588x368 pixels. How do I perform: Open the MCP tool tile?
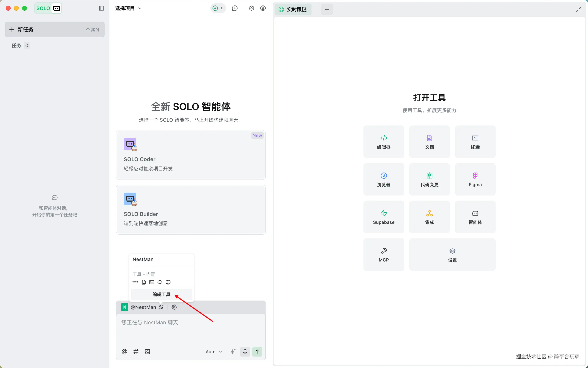[x=384, y=255]
